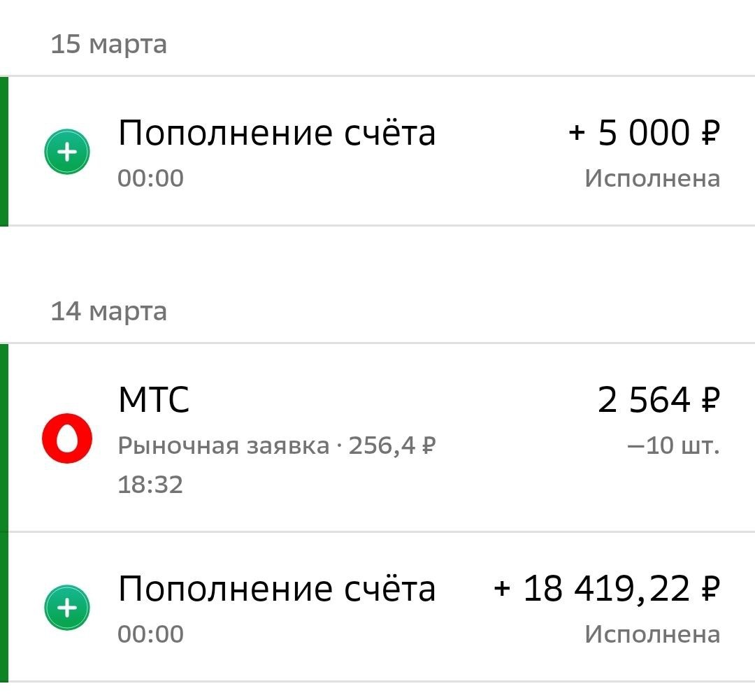
Task: Select the "2 564 ₽" MTS amount
Action: click(x=659, y=401)
